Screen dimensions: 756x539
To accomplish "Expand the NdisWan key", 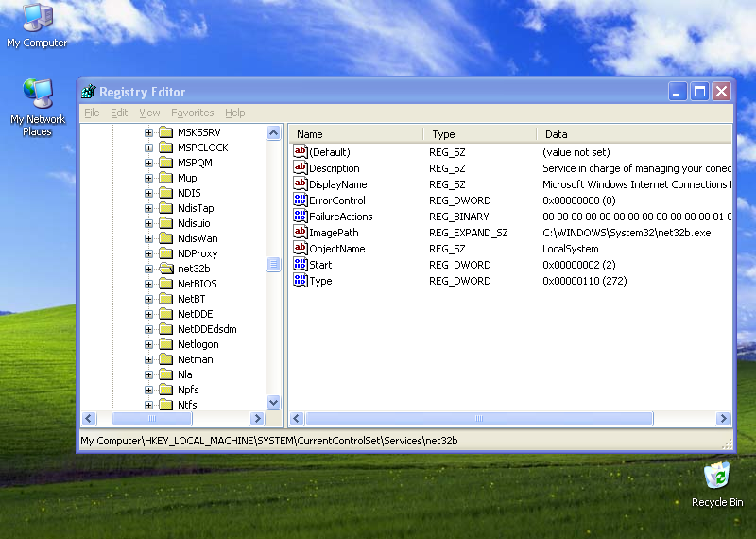I will click(148, 238).
